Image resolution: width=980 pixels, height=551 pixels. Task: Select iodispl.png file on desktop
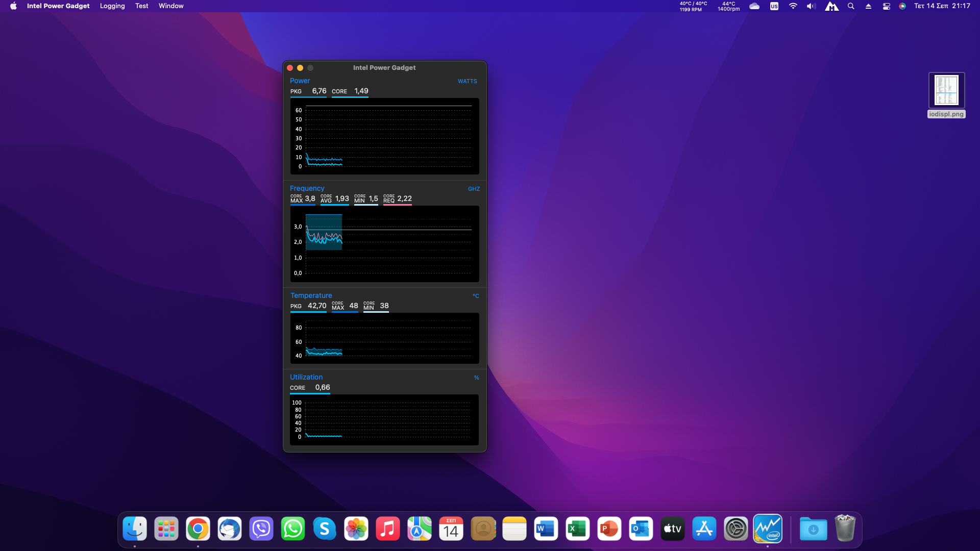tap(946, 91)
